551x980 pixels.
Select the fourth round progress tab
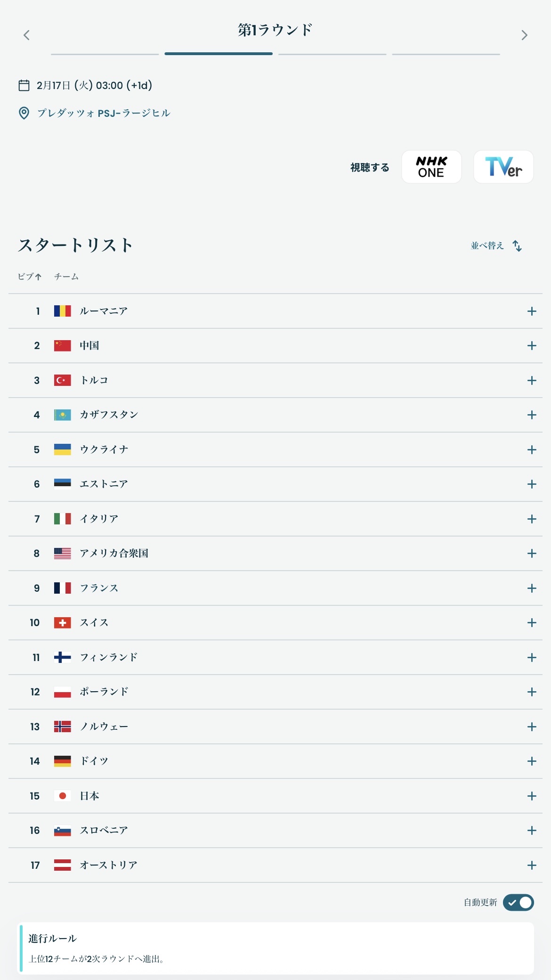[446, 54]
